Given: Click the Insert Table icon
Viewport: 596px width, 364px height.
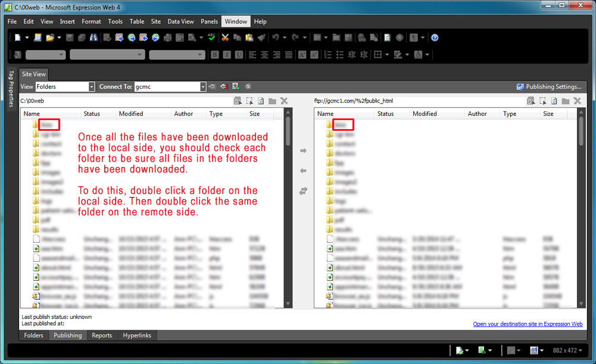Looking at the screenshot, I should coord(317,37).
